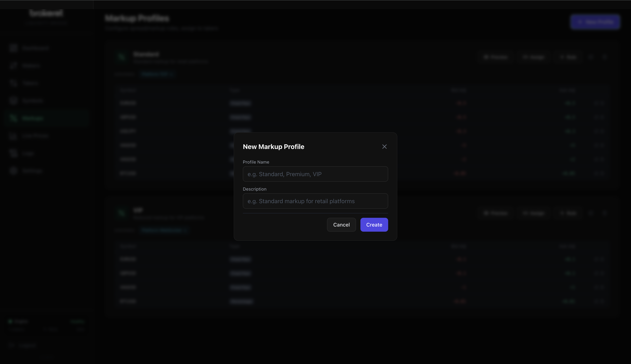
Task: Open the Live Prices sidebar icon
Action: (x=13, y=135)
